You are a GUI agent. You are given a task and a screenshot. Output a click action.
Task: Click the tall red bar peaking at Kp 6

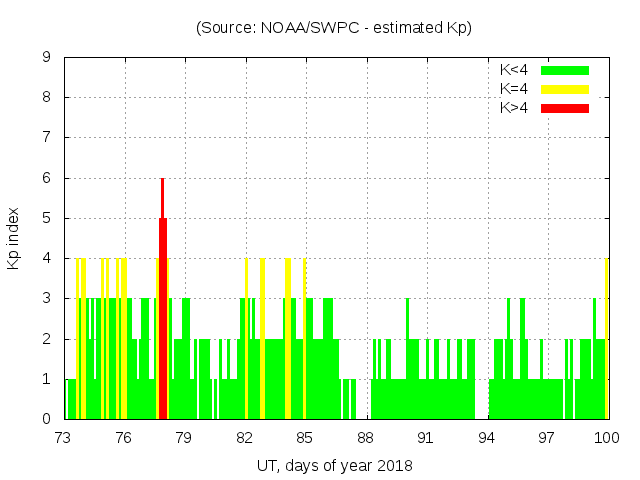(162, 300)
